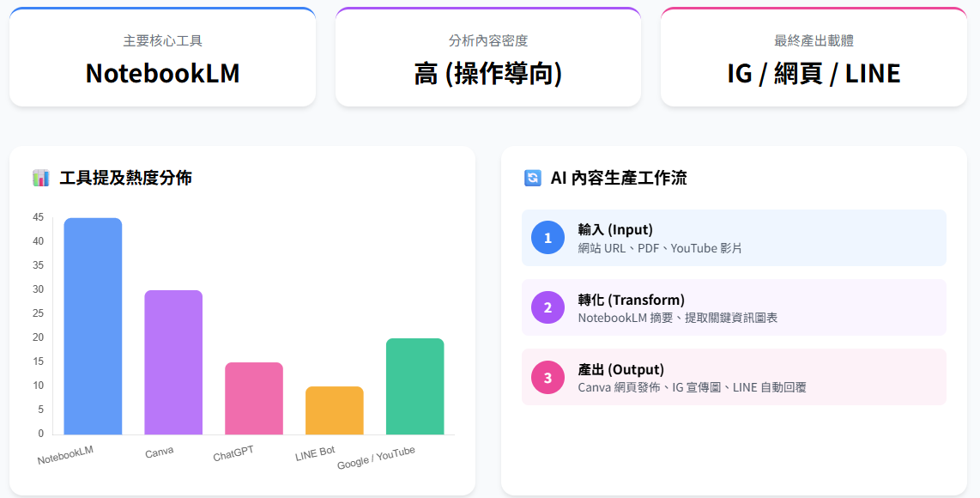This screenshot has width=980, height=498.
Task: Click the pink step 3 circle
Action: (x=547, y=377)
